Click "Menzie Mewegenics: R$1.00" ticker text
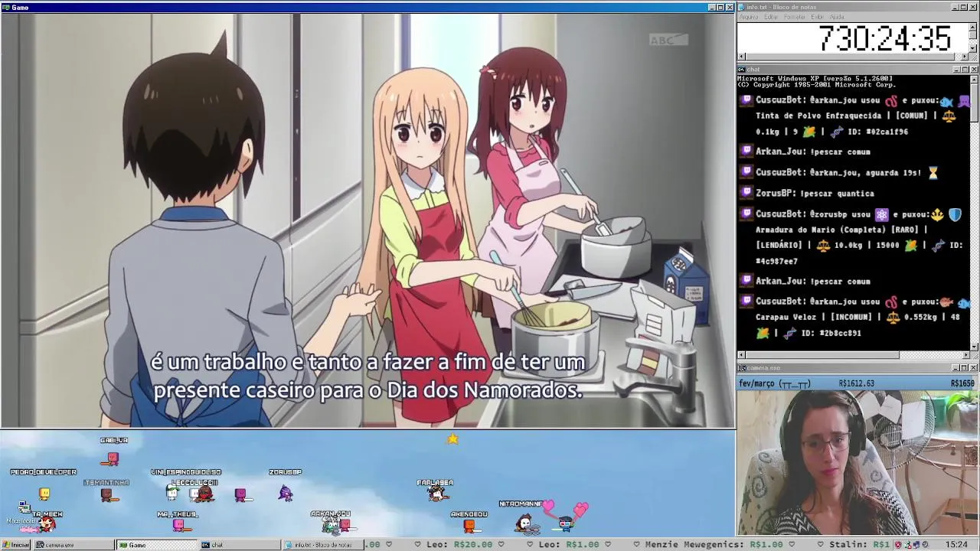This screenshot has height=551, width=980. pyautogui.click(x=714, y=545)
